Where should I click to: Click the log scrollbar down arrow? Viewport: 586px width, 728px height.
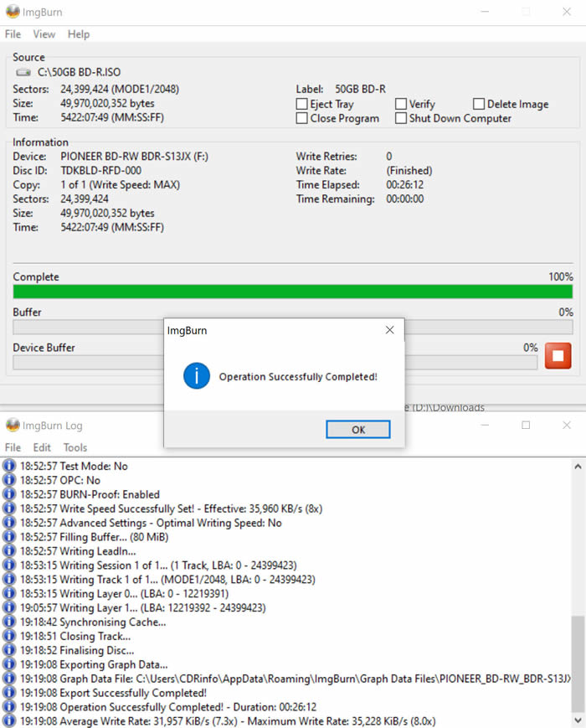[578, 720]
